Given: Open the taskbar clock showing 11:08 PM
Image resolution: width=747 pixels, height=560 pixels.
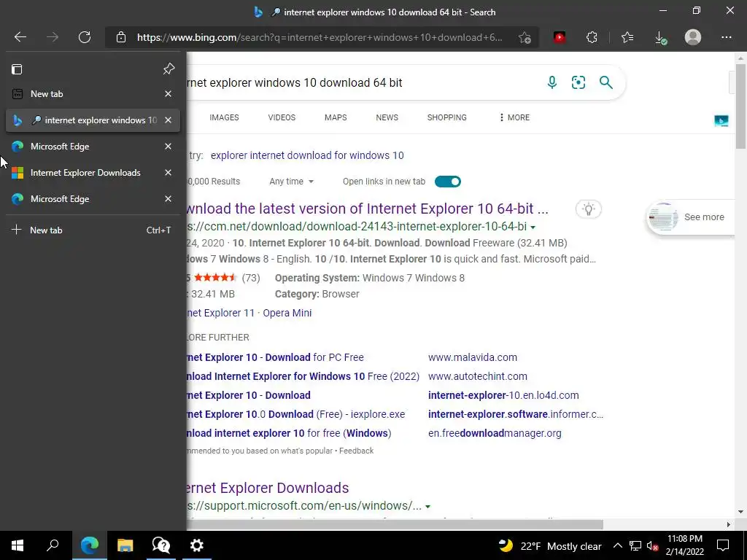Looking at the screenshot, I should 684,545.
